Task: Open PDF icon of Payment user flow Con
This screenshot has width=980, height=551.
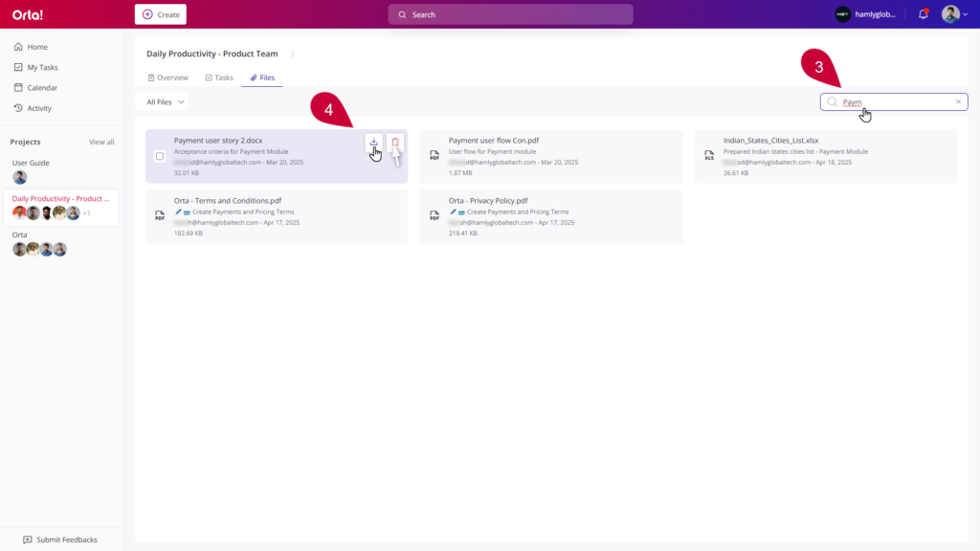Action: click(x=434, y=156)
